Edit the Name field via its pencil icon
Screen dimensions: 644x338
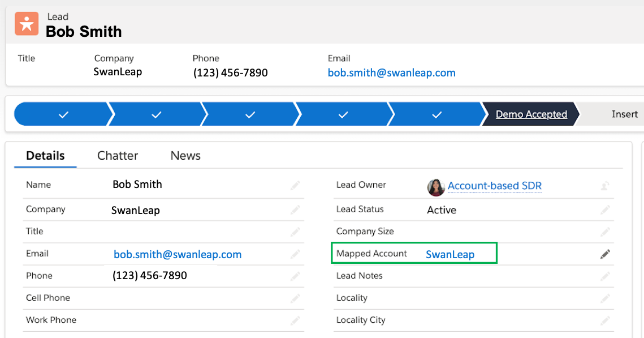[295, 186]
